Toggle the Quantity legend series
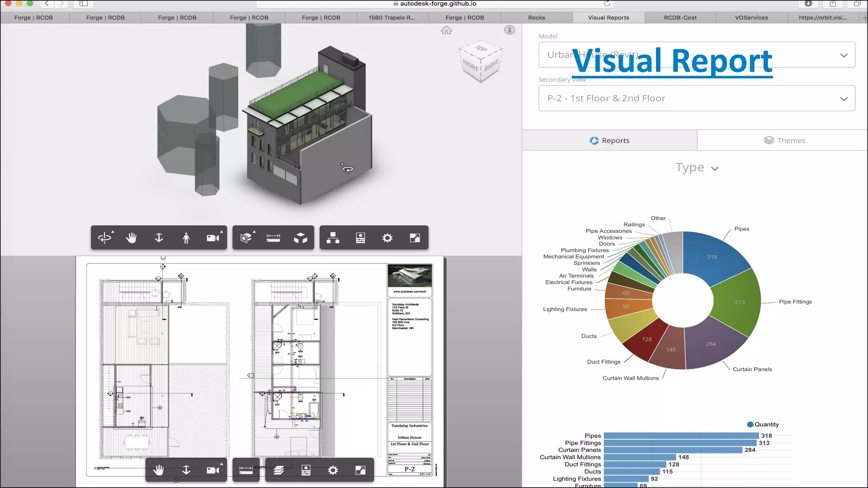The height and width of the screenshot is (488, 868). click(x=763, y=424)
